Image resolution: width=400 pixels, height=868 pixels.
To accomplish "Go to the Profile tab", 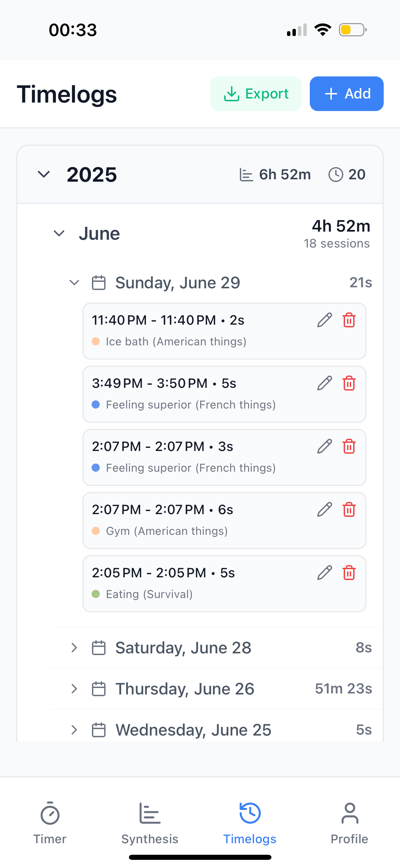I will coord(349,822).
